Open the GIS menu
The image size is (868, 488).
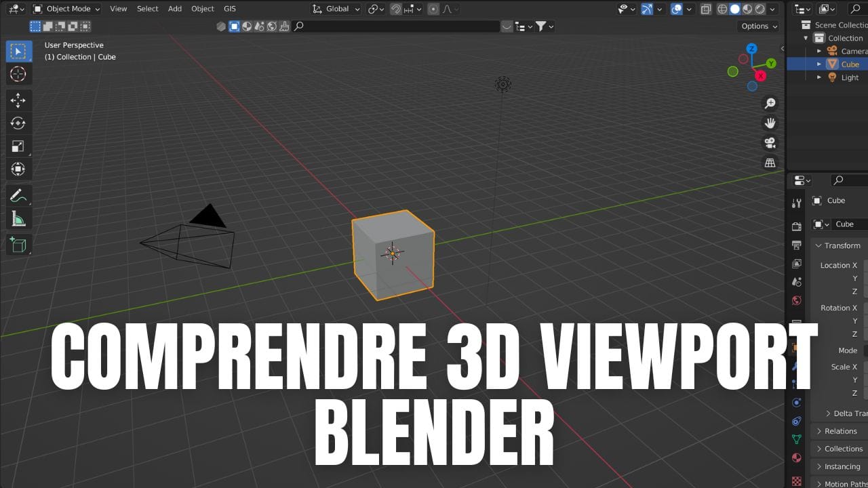[230, 9]
